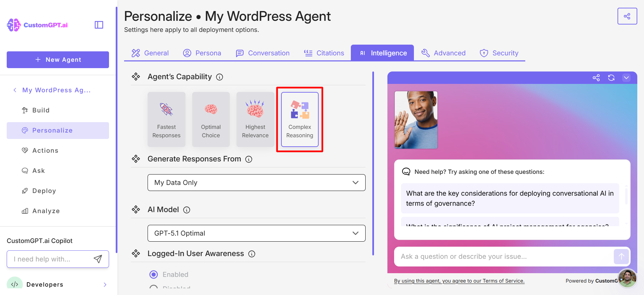Open the Ask sidebar item
The image size is (644, 295).
[x=58, y=171]
